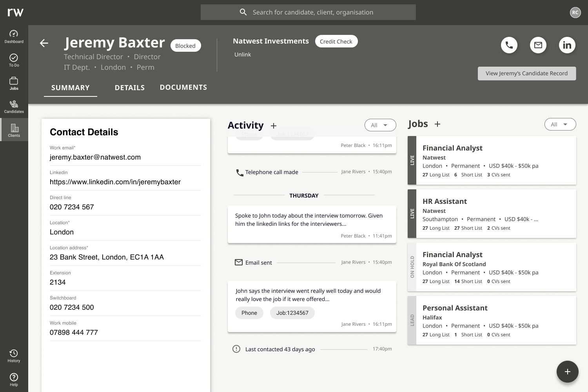Image resolution: width=588 pixels, height=392 pixels.
Task: Open the Help sidebar item
Action: point(14,379)
